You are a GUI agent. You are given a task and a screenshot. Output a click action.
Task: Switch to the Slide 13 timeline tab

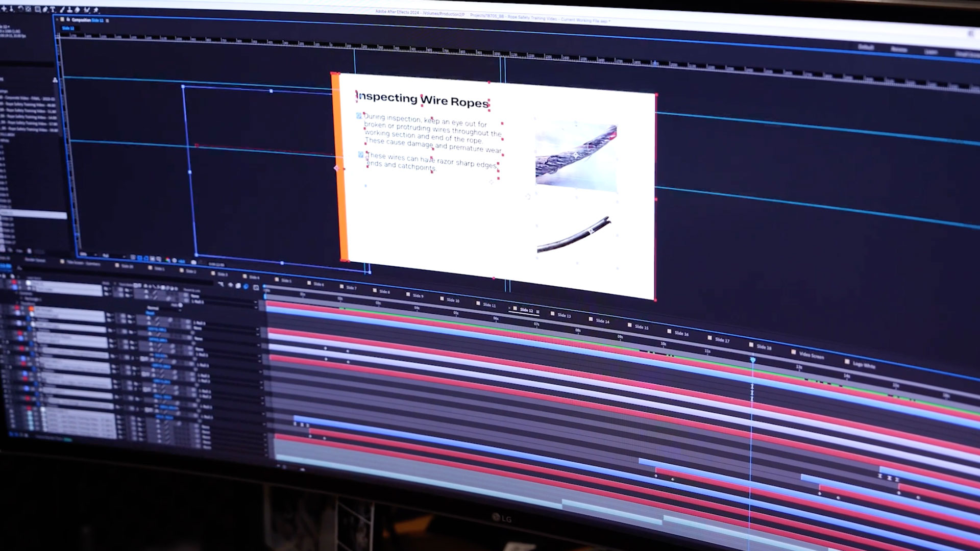coord(563,315)
